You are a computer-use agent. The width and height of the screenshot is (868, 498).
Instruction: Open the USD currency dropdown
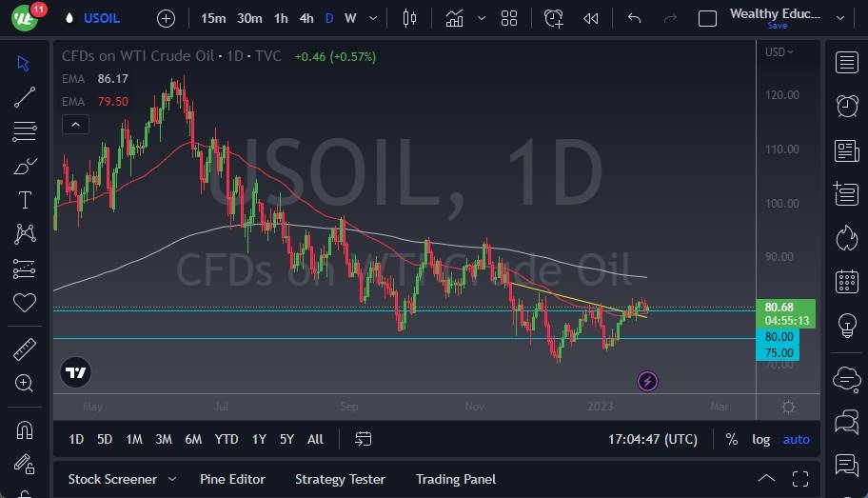coord(779,52)
